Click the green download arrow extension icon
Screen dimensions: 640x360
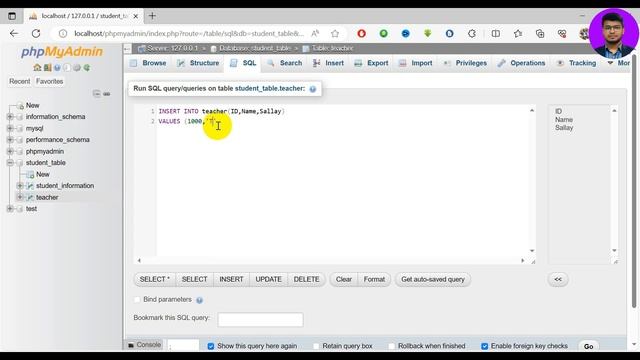pyautogui.click(x=427, y=33)
